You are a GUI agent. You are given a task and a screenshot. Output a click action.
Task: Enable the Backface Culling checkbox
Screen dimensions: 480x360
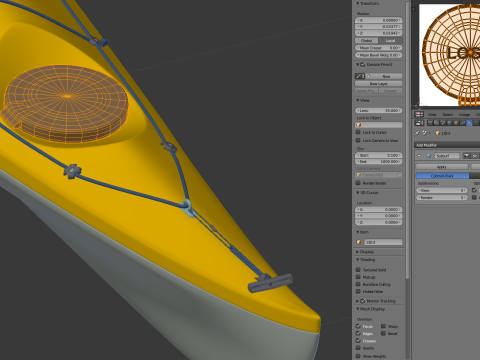[x=358, y=284]
